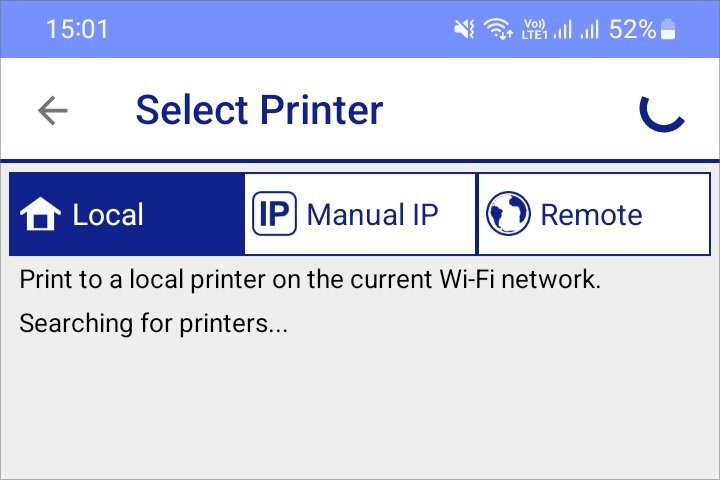Tap the battery icon in status bar

(x=668, y=29)
